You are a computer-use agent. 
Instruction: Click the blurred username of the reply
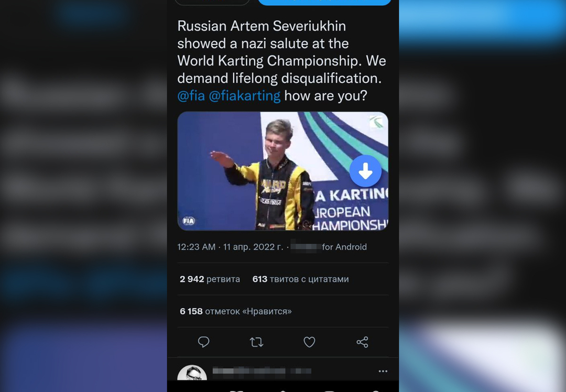click(262, 371)
